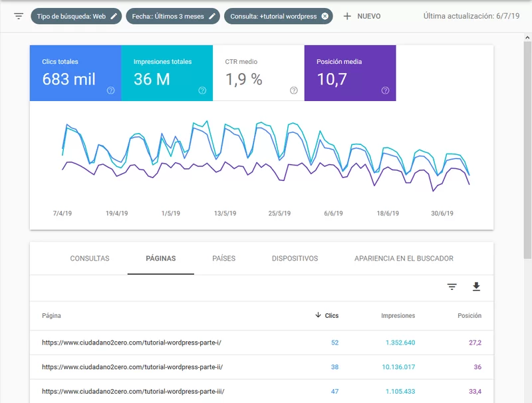This screenshot has width=532, height=403.
Task: Open help for Posición media
Action: [x=385, y=90]
